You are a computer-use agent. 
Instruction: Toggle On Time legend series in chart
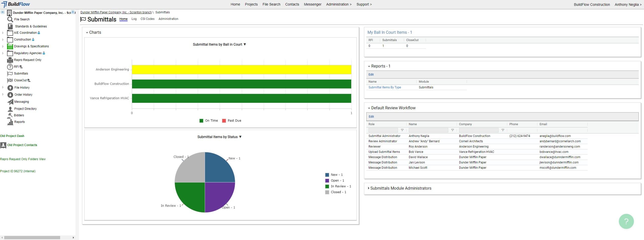[x=209, y=121]
